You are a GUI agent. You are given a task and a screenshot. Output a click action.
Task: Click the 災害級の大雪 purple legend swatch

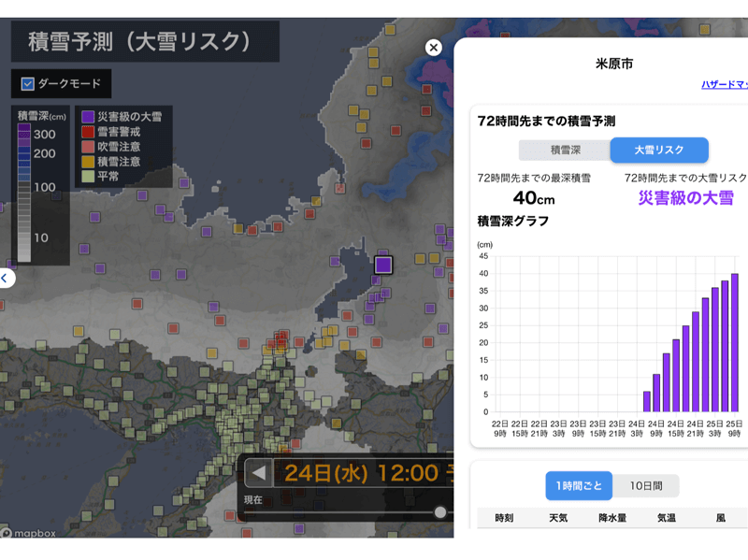[87, 117]
